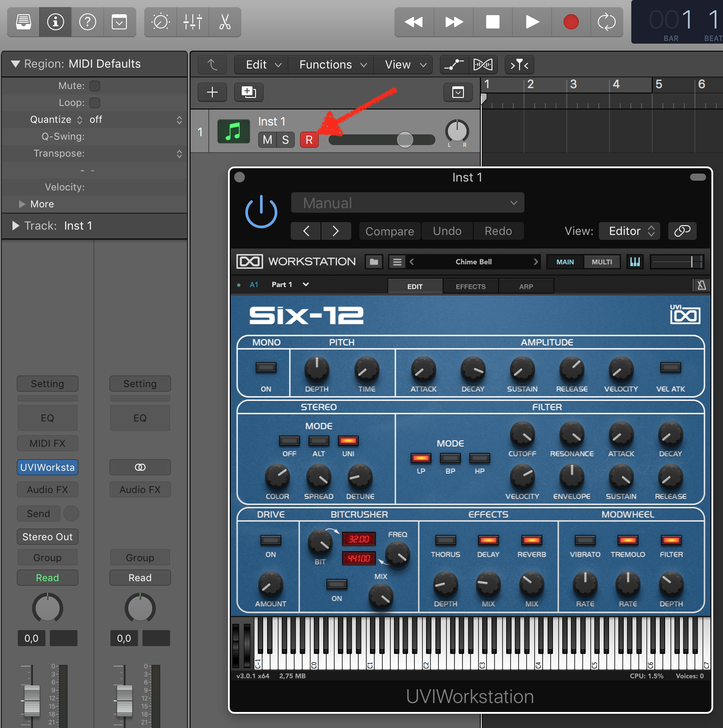
Task: Go to next preset after Chime Bell
Action: coord(536,262)
